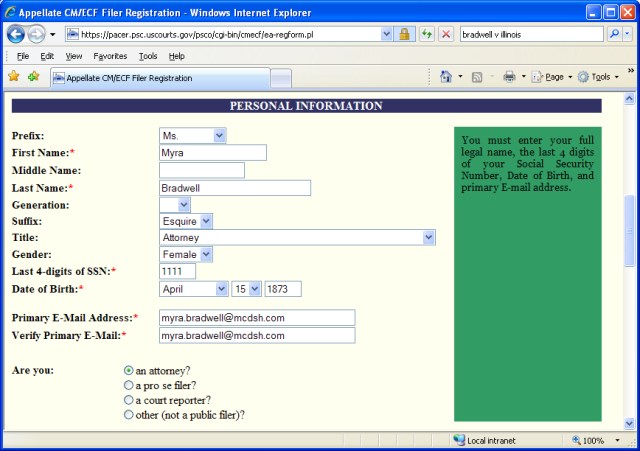This screenshot has width=640, height=451.
Task: Click the Internet Explorer title bar icon
Action: coord(10,12)
